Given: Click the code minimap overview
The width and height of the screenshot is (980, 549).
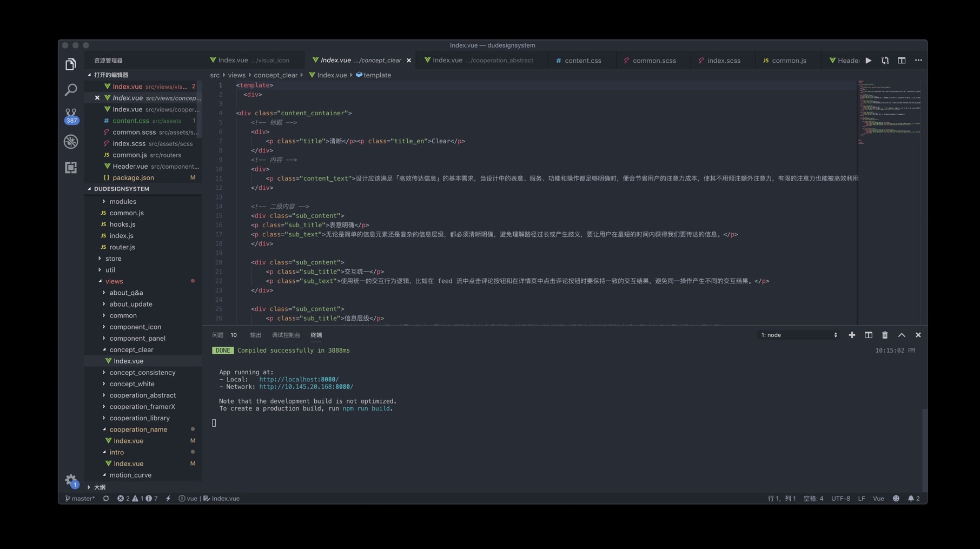Looking at the screenshot, I should (x=890, y=114).
